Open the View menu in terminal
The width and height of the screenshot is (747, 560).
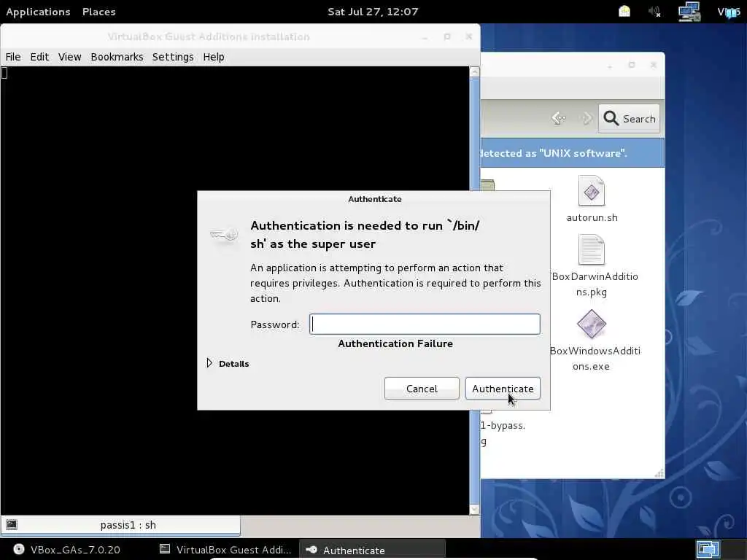(69, 57)
